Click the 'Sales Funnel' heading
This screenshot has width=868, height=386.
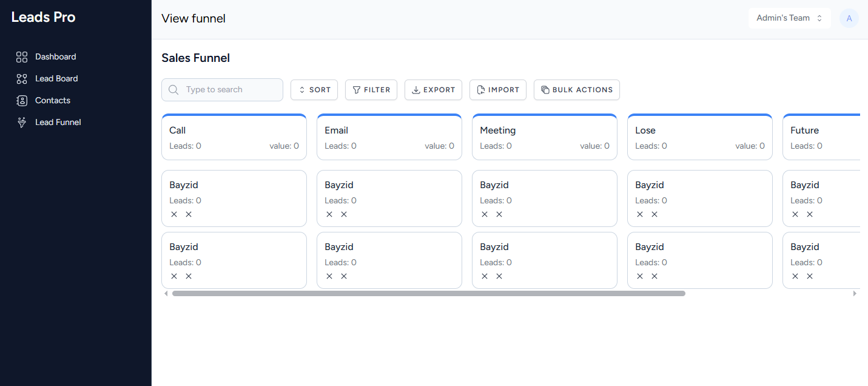click(196, 58)
